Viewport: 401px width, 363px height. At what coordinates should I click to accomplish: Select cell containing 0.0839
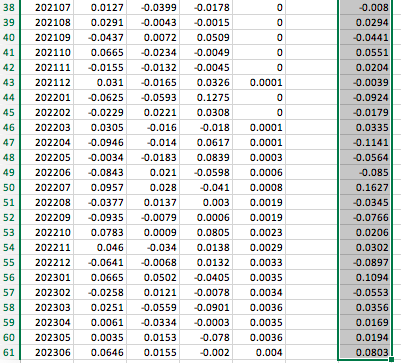pyautogui.click(x=206, y=157)
